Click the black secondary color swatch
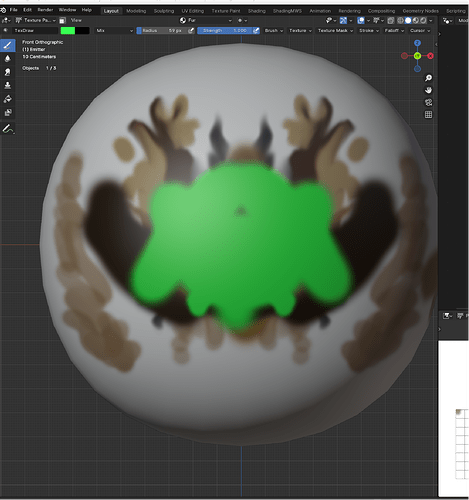The height and width of the screenshot is (500, 469). click(82, 31)
